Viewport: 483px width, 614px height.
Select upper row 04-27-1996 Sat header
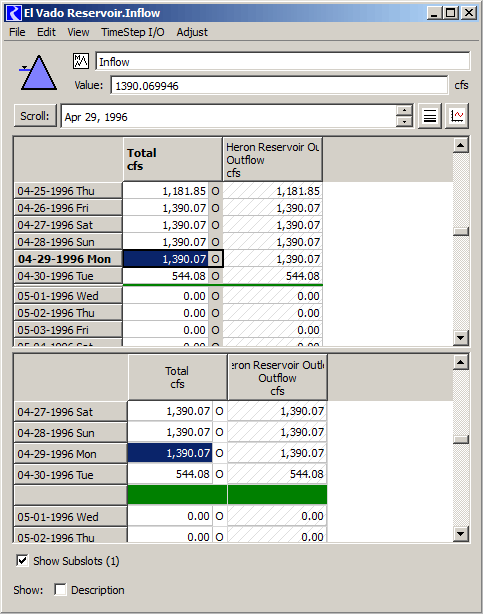click(x=68, y=225)
